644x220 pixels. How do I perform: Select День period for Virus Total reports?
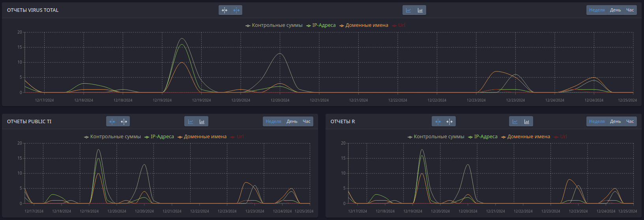pyautogui.click(x=616, y=10)
